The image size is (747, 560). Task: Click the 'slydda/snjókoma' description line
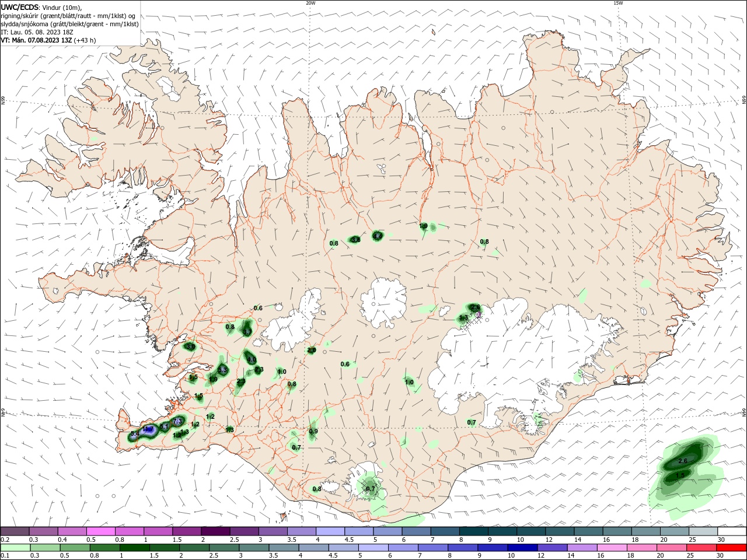tap(70, 24)
